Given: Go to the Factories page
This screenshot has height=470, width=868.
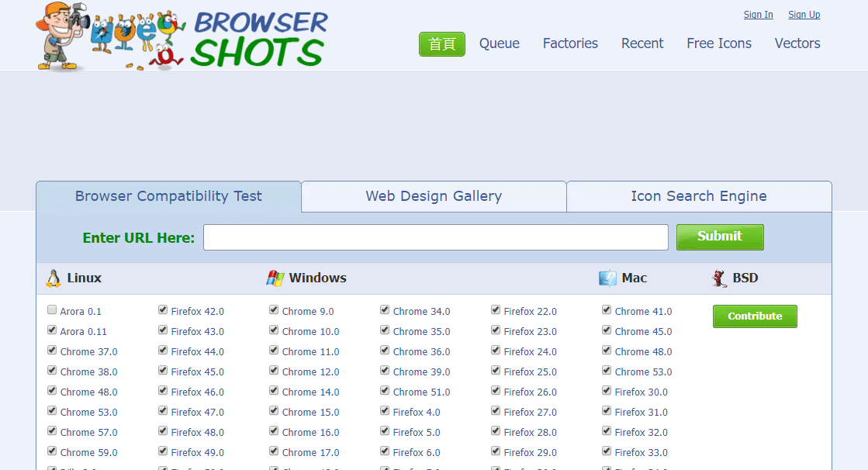Looking at the screenshot, I should [x=570, y=43].
